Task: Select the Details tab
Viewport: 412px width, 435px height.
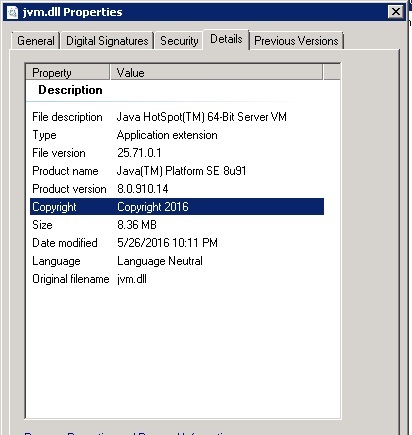Action: (226, 39)
